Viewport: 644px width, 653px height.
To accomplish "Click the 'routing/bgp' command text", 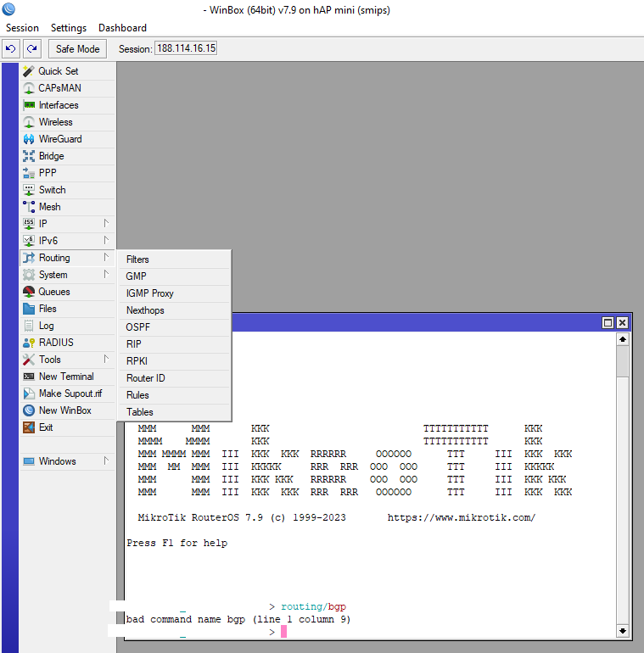I will [x=314, y=606].
